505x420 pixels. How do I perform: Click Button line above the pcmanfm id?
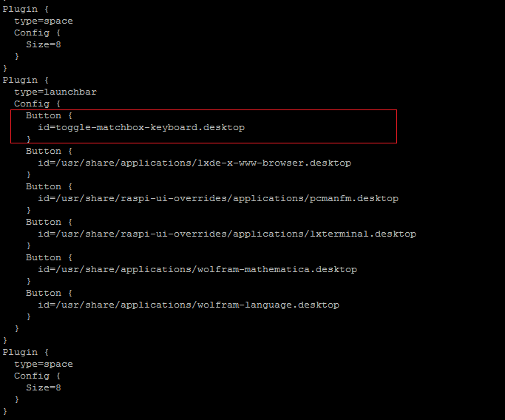click(x=49, y=186)
